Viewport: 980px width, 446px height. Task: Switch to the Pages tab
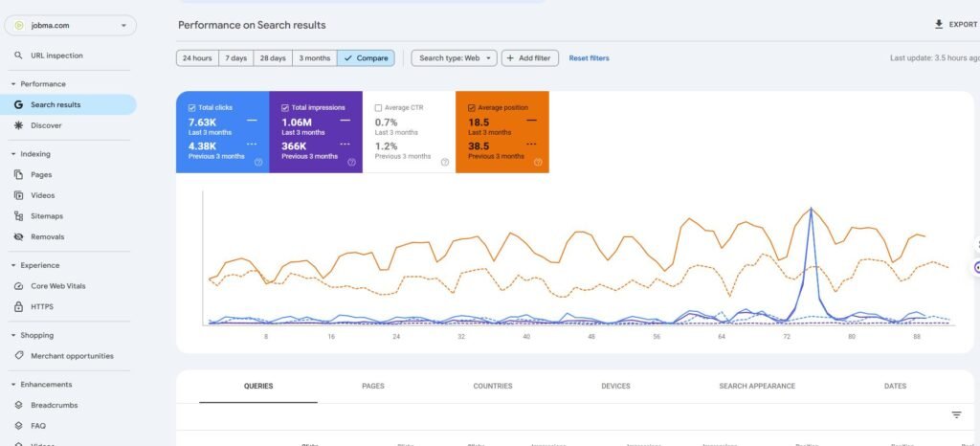pos(373,386)
